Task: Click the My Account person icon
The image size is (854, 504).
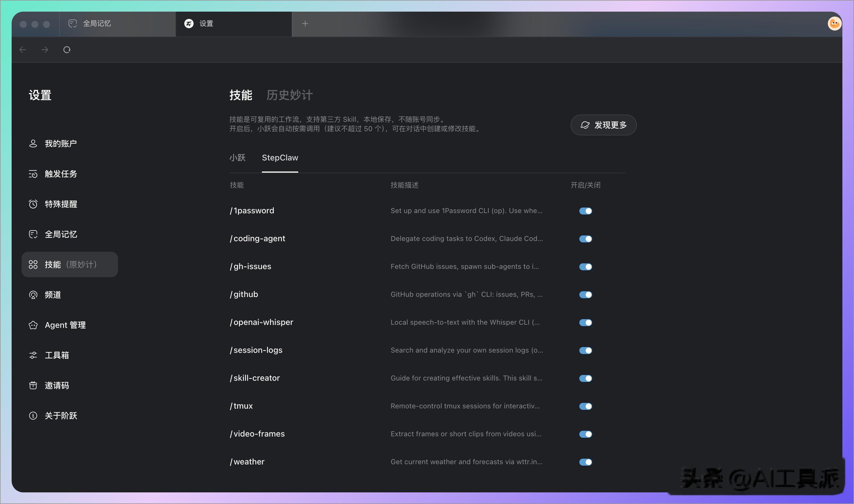Action: pos(33,144)
